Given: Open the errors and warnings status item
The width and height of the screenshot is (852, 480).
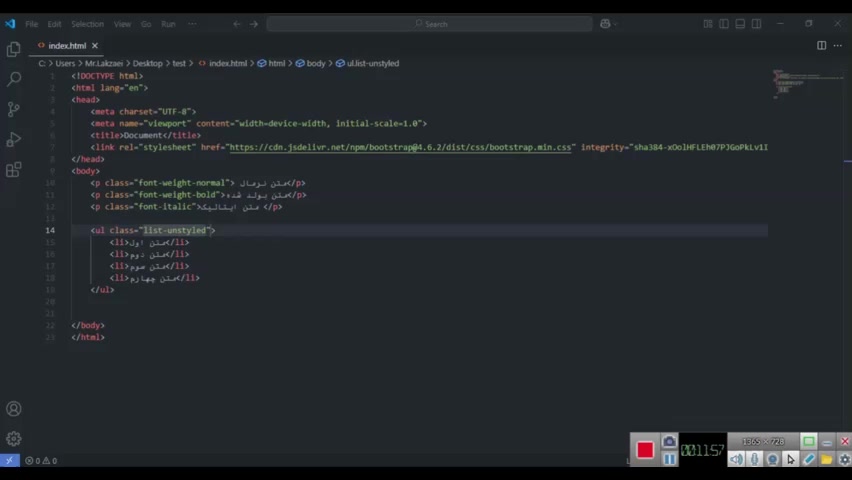Looking at the screenshot, I should pos(41,460).
